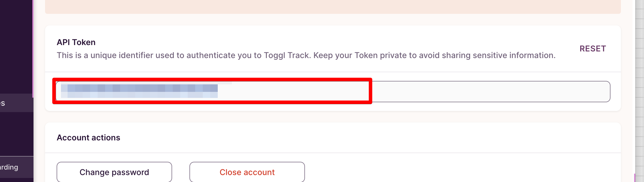Screen dimensions: 644x182
Task: Click the purple marker at bottom-right edge
Action: [x=635, y=178]
